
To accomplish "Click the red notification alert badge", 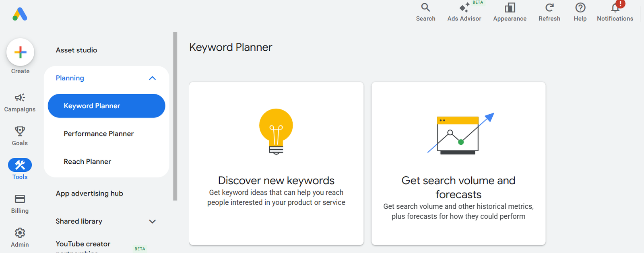I will (620, 3).
